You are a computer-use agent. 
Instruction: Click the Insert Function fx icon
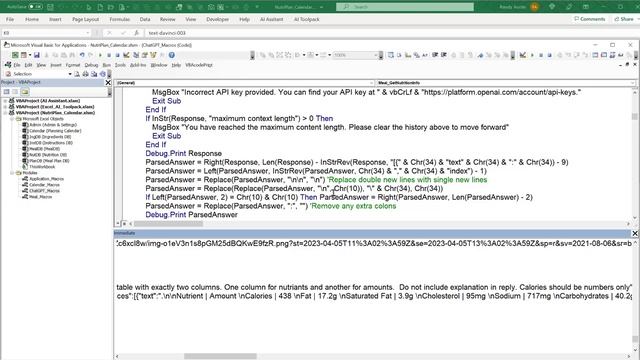tap(136, 33)
